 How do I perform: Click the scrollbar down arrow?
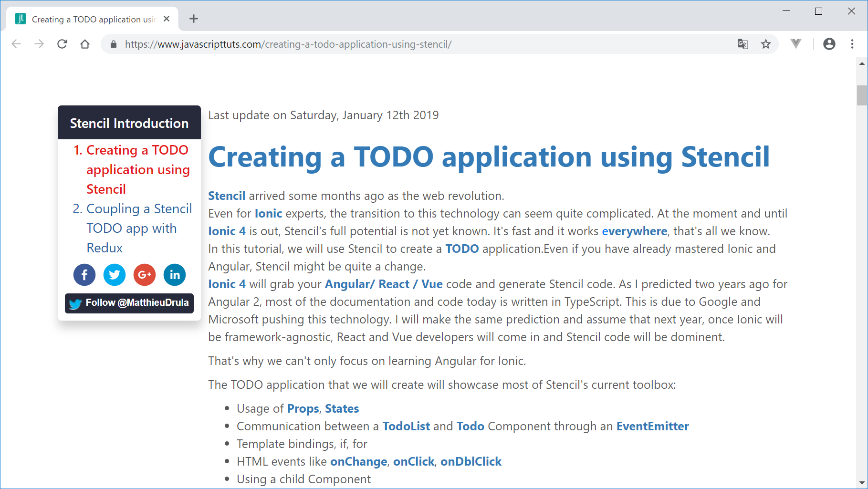(x=862, y=482)
